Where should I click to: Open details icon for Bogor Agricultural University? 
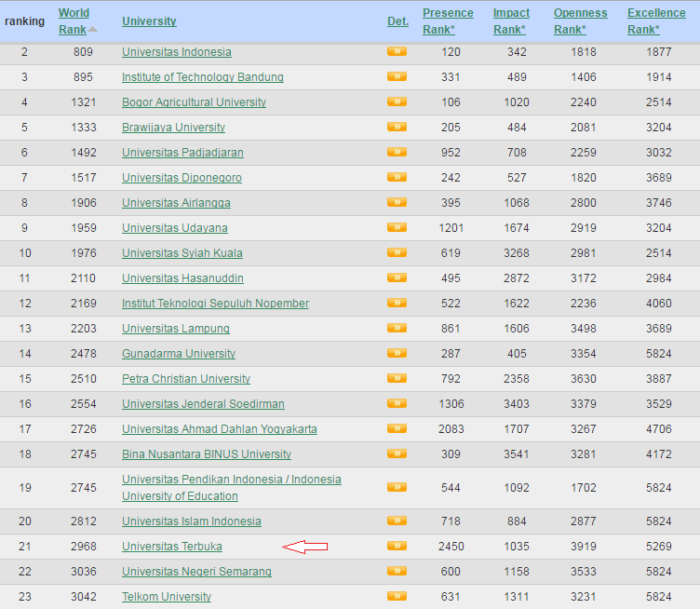click(x=397, y=101)
